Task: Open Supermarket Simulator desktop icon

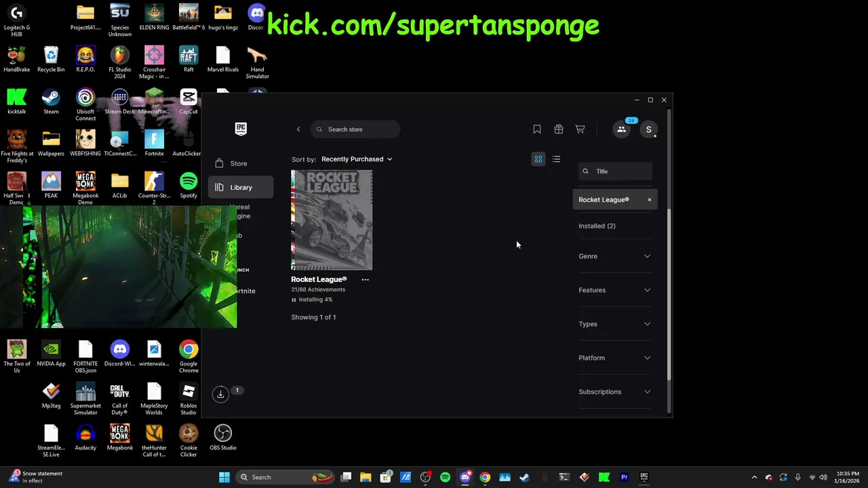Action: coord(85,399)
